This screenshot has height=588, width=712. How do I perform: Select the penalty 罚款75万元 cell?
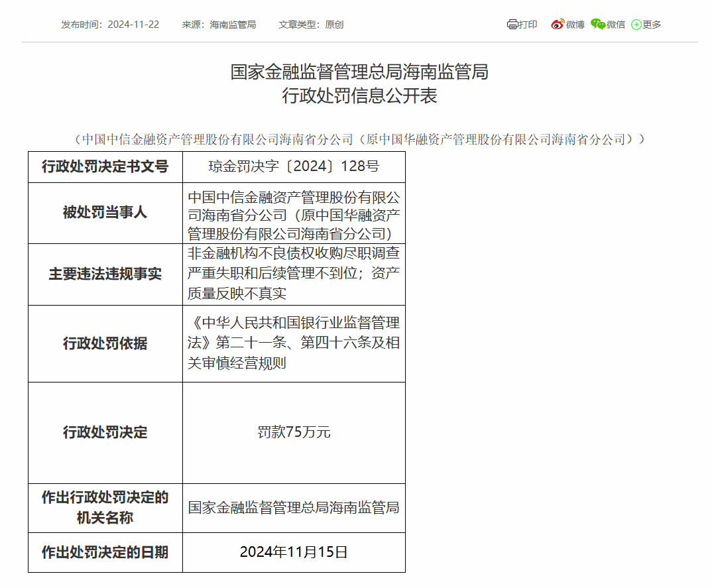pos(294,432)
